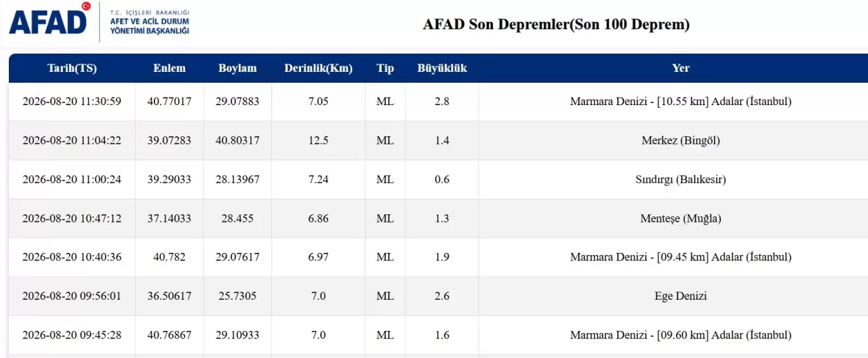Click the 12.5 depth value
Image resolution: width=868 pixels, height=358 pixels.
click(x=318, y=140)
